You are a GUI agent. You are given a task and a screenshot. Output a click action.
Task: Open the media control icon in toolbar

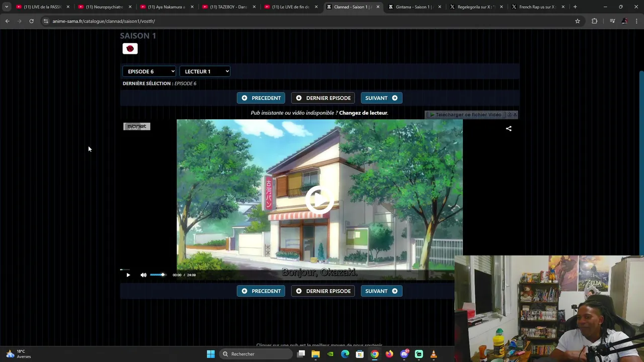pyautogui.click(x=612, y=21)
